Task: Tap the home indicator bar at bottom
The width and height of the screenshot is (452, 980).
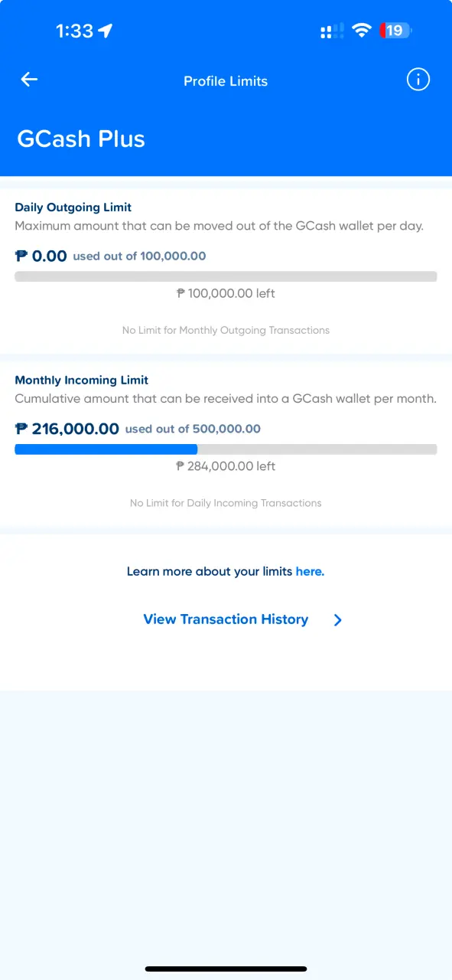Action: (x=226, y=969)
